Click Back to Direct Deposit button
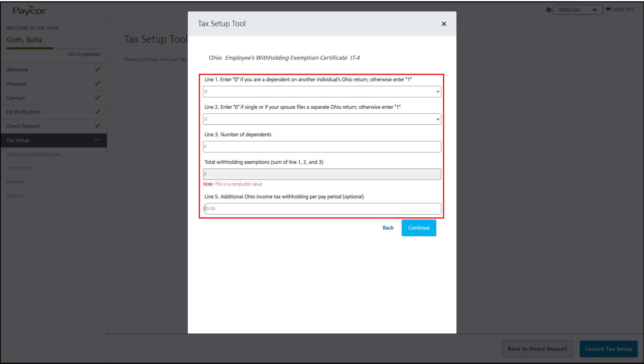The image size is (644, 364). 537,349
